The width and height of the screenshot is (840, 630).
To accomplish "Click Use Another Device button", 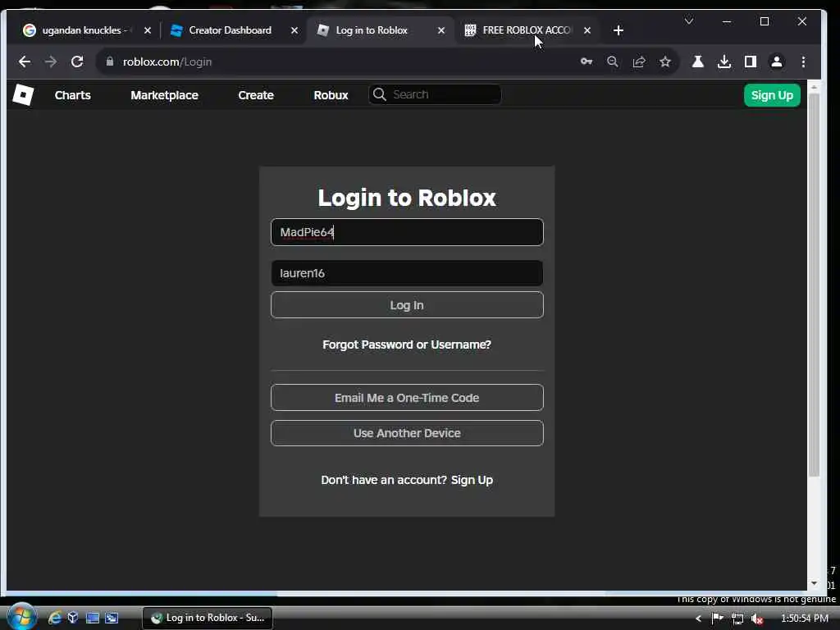I will (407, 433).
